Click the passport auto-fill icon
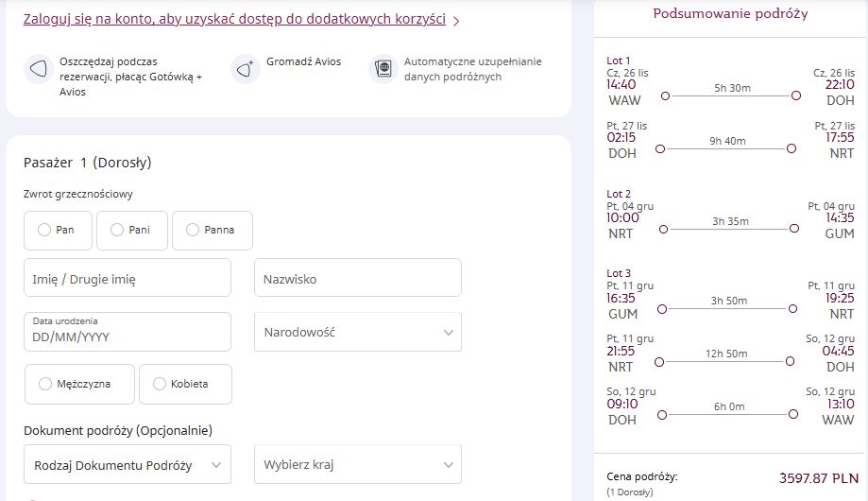Viewport: 868px width, 501px height. (383, 69)
